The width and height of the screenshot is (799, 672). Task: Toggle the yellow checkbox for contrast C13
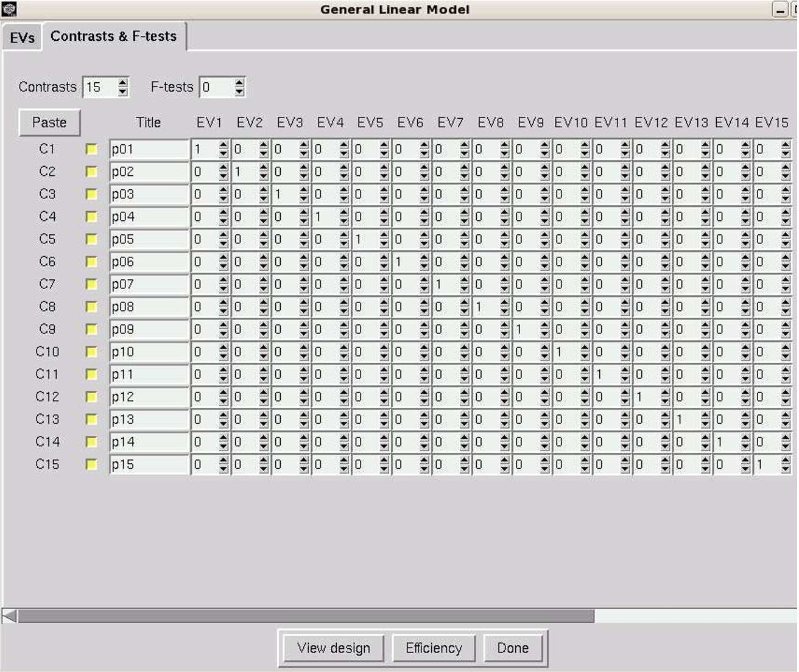pyautogui.click(x=91, y=419)
